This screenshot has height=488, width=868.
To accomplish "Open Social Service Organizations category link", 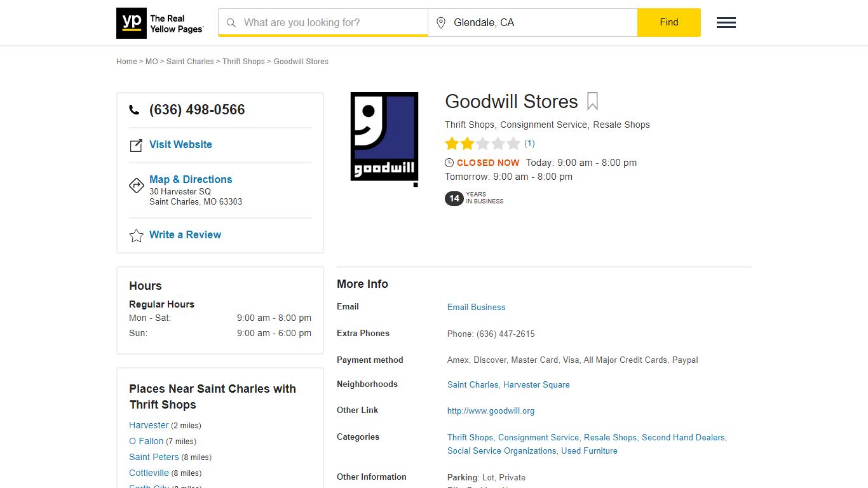I will [x=501, y=451].
